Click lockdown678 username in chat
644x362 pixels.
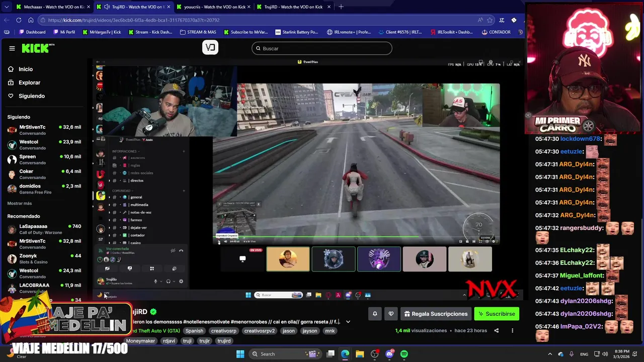[580, 139]
